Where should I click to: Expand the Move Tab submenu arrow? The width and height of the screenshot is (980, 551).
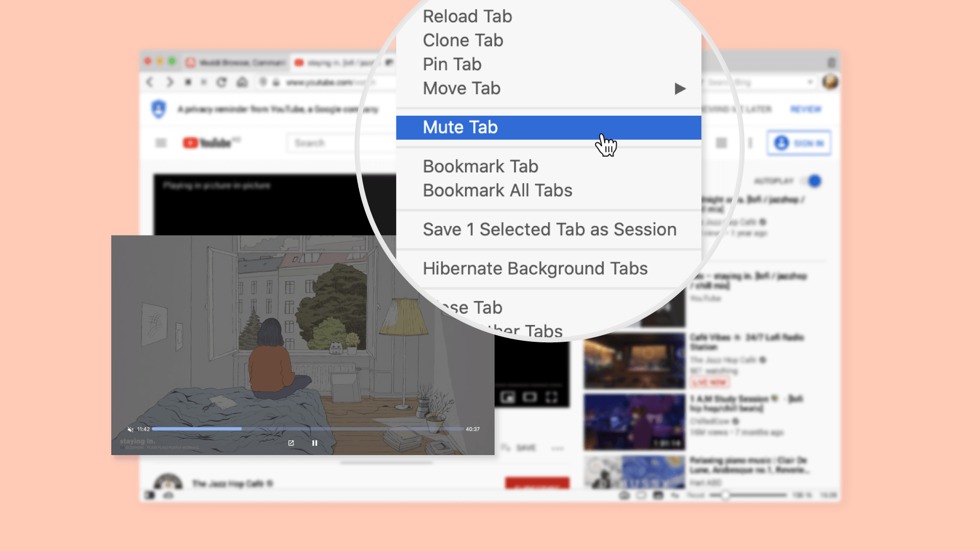[x=679, y=89]
